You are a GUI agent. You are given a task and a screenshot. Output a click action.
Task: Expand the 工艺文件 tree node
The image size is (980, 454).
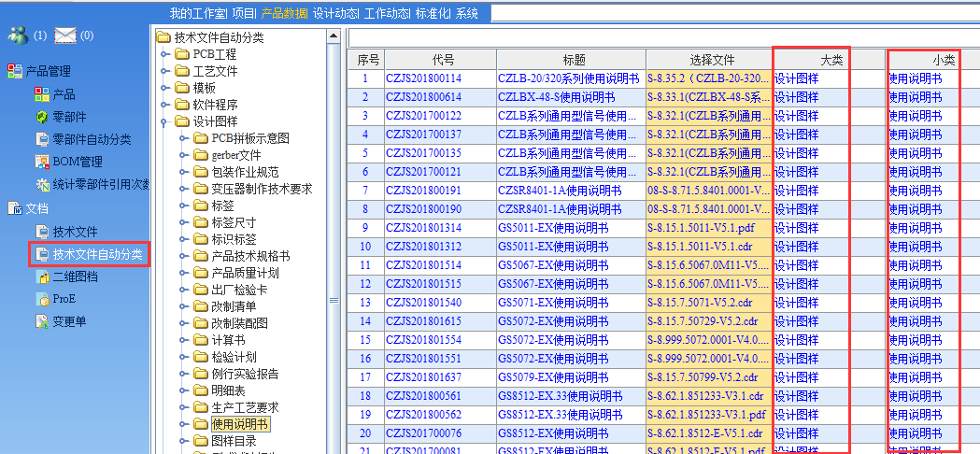click(x=163, y=71)
